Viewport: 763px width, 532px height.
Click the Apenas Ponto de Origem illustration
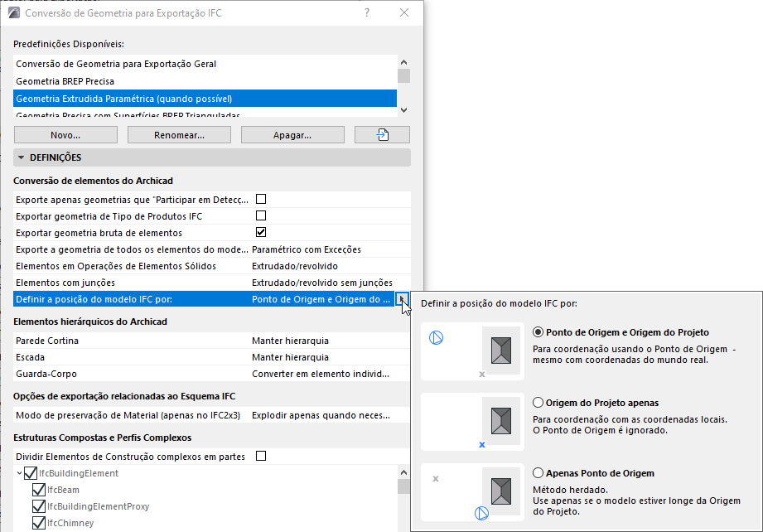472,492
